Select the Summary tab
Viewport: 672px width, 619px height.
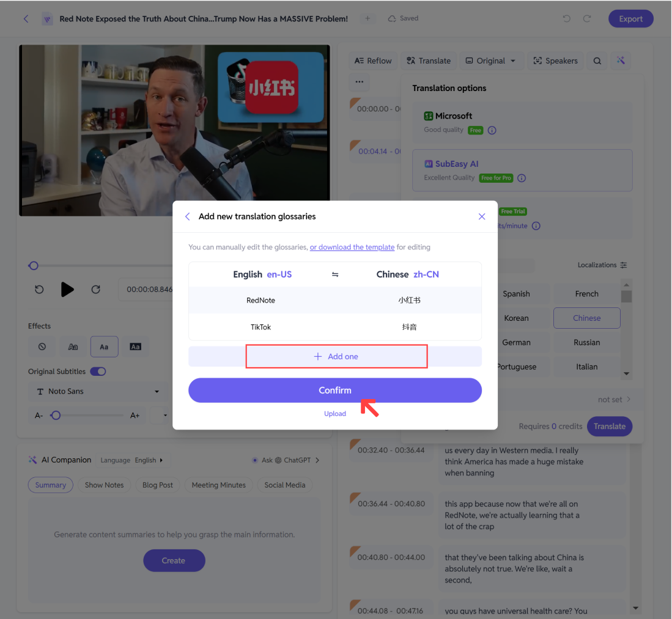click(x=51, y=485)
